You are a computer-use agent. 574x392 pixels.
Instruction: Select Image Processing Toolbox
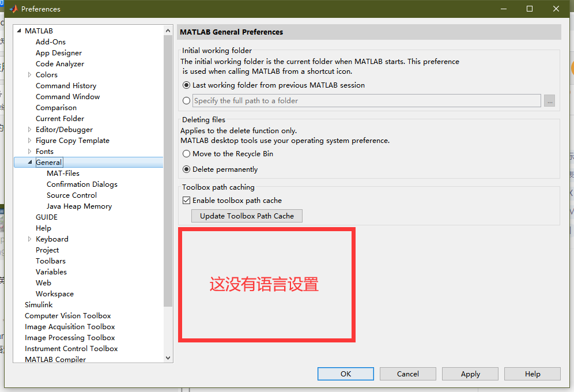tap(70, 338)
